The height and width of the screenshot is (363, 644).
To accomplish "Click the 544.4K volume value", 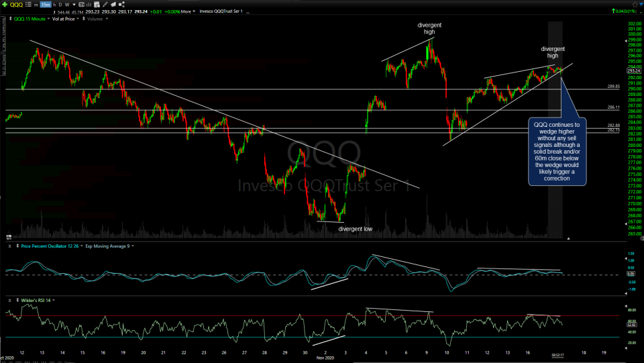I will point(64,12).
